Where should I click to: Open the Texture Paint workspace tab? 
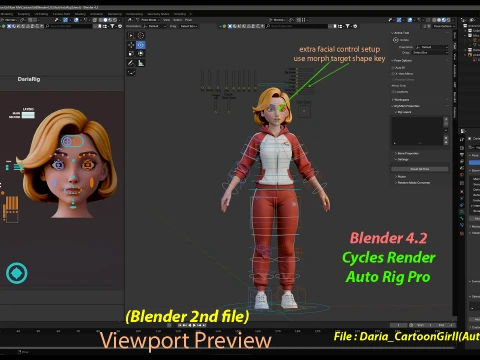point(62,14)
